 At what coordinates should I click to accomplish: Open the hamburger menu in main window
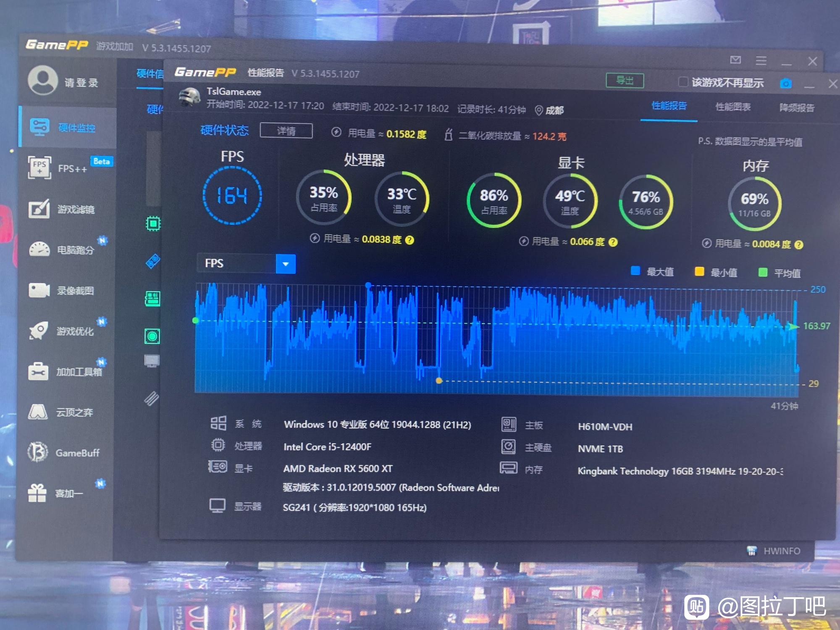[x=761, y=61]
